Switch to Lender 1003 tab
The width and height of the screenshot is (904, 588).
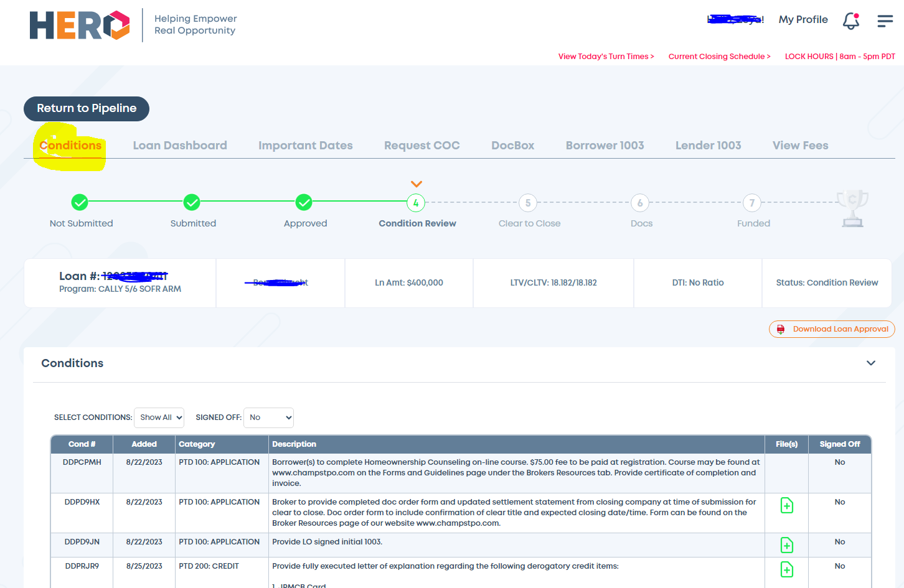[x=709, y=145]
